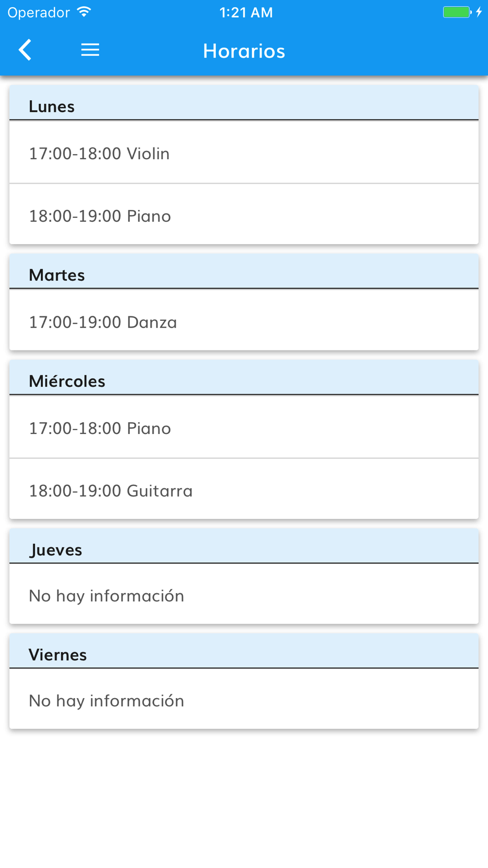Tap the charging bolt indicator

pos(479,12)
